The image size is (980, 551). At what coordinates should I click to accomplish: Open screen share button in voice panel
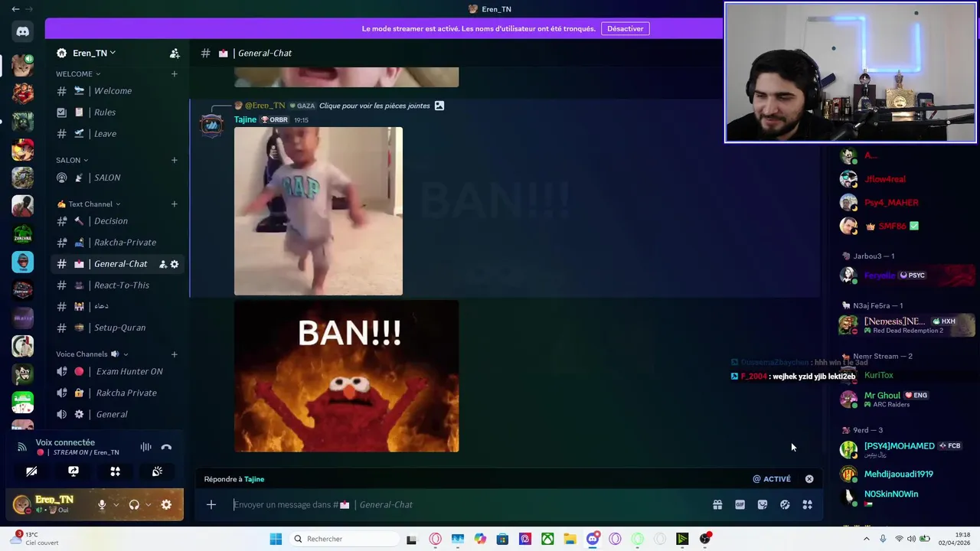pyautogui.click(x=73, y=471)
